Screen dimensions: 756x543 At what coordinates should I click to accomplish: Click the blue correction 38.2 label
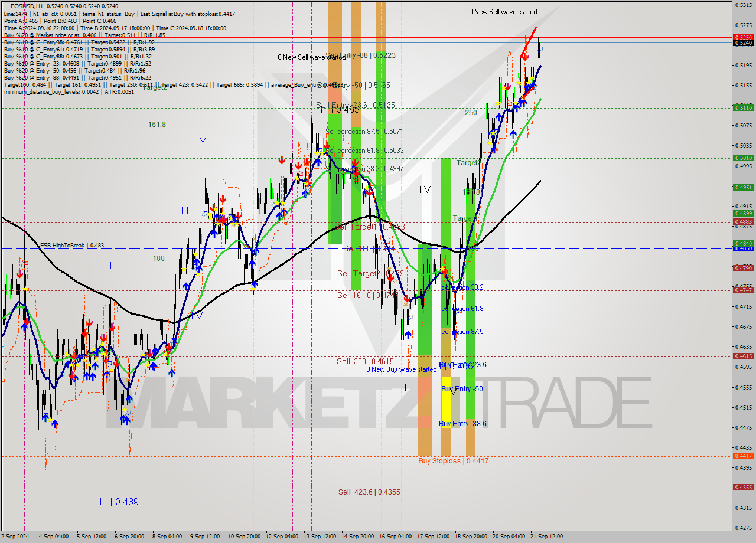tap(462, 287)
